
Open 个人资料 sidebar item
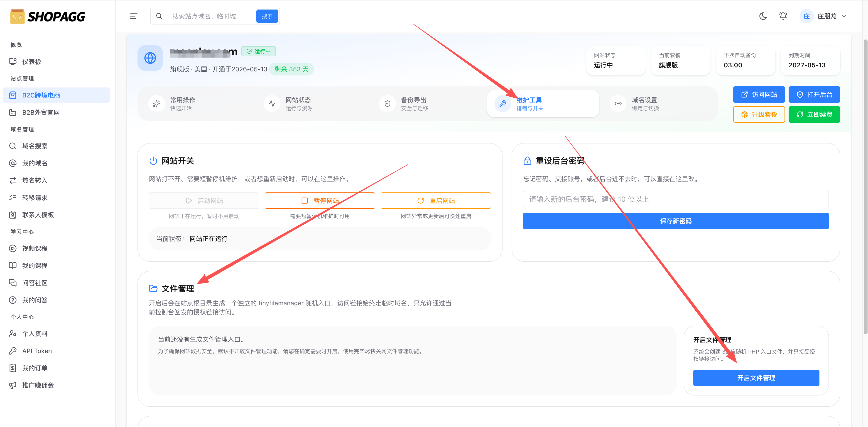coord(56,334)
